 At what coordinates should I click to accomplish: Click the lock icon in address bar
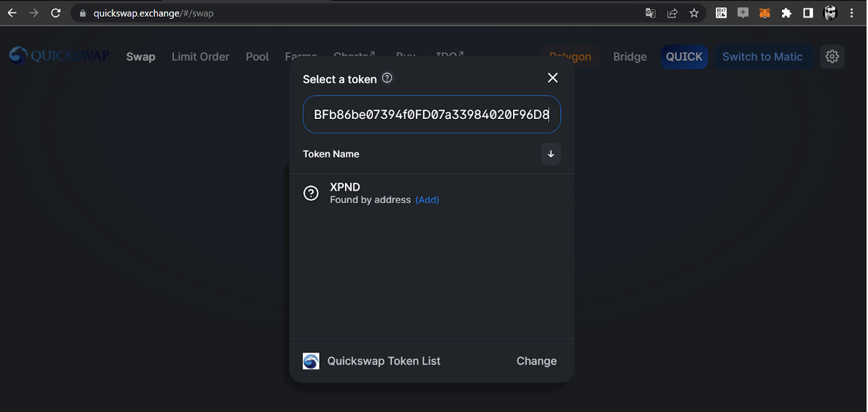click(x=83, y=13)
